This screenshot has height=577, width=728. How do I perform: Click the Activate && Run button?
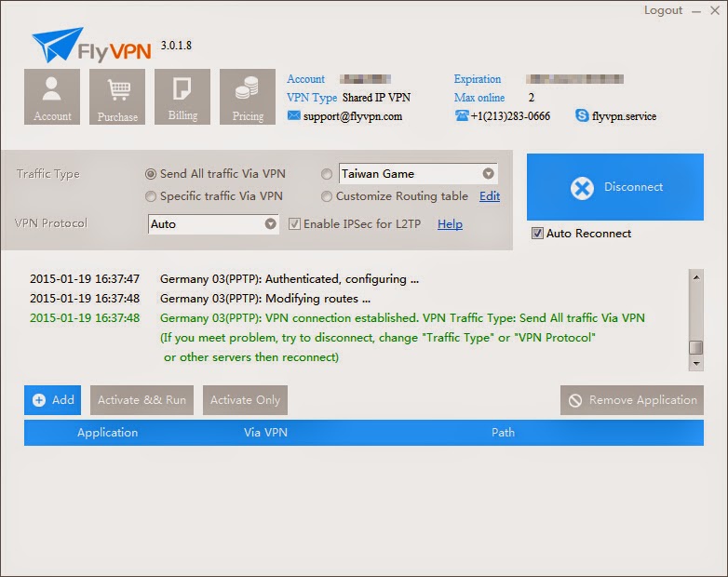pyautogui.click(x=142, y=399)
